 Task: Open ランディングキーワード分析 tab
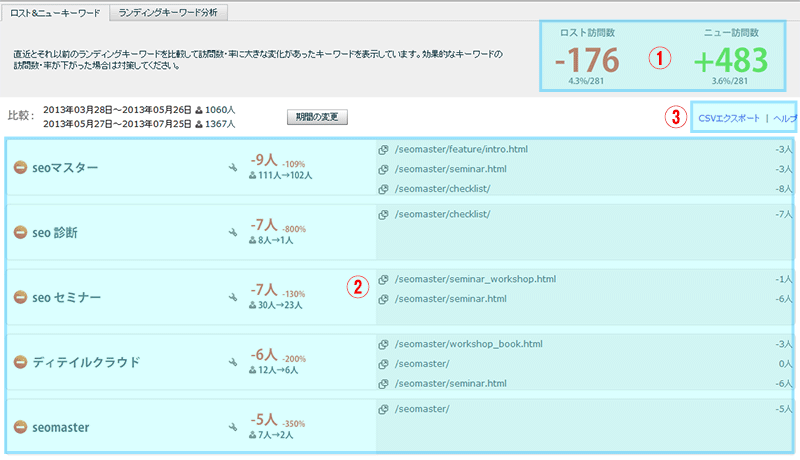point(168,12)
